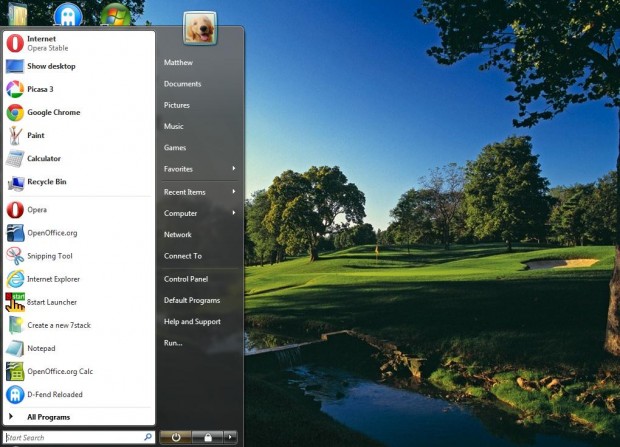Launch Opera from the recent programs icon
This screenshot has width=620, height=447.
[15, 210]
